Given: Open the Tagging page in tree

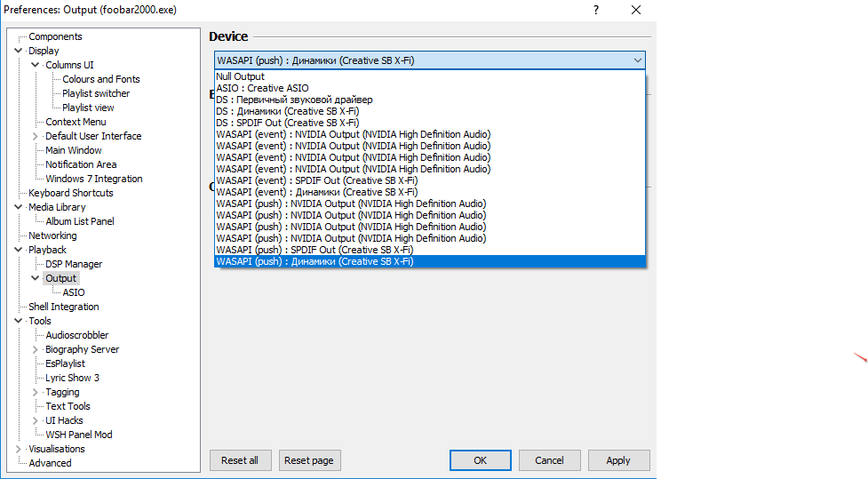Looking at the screenshot, I should coord(62,392).
